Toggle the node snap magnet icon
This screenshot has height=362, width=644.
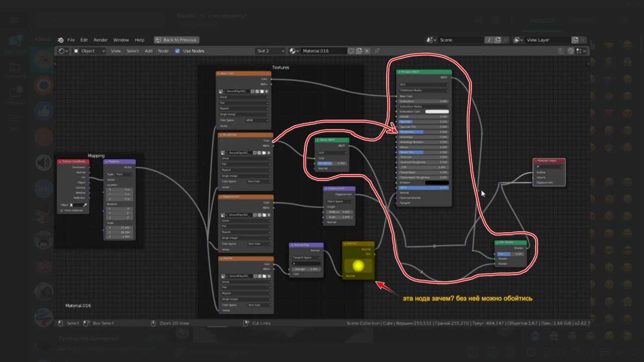571,51
